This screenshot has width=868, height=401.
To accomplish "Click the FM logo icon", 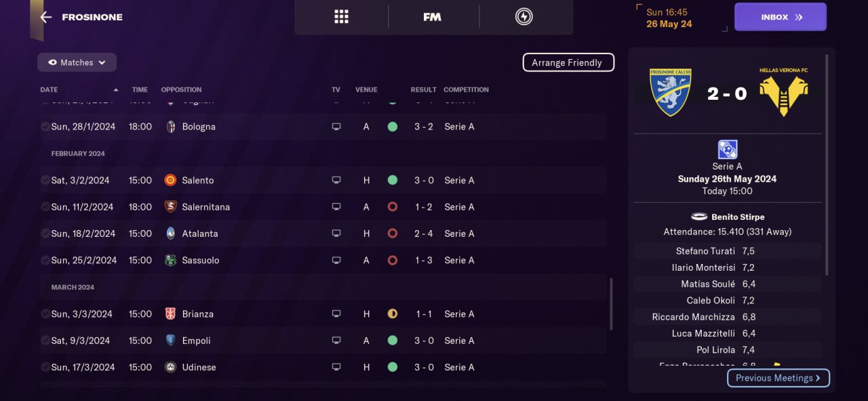I will [x=432, y=17].
